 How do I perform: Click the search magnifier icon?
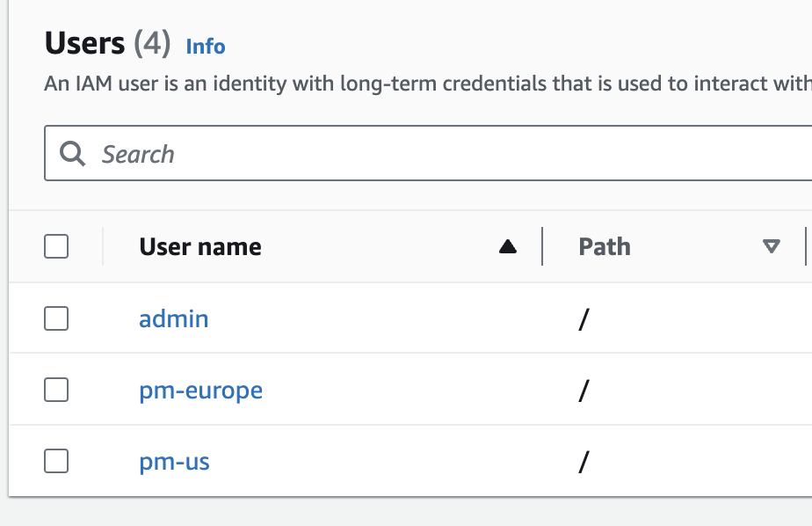click(x=72, y=155)
